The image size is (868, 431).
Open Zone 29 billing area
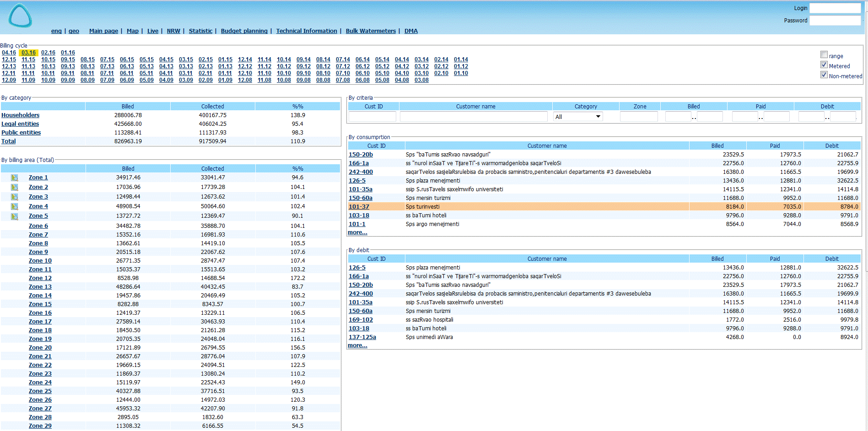(x=40, y=426)
